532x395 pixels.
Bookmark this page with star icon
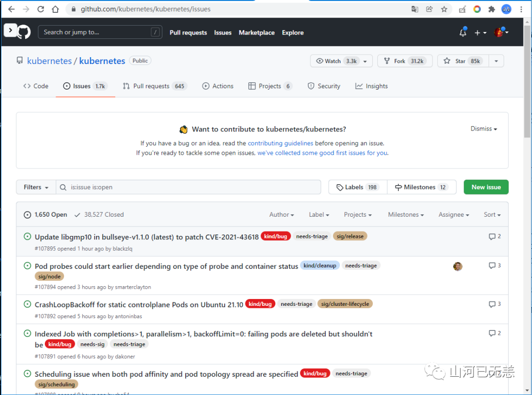click(x=444, y=9)
